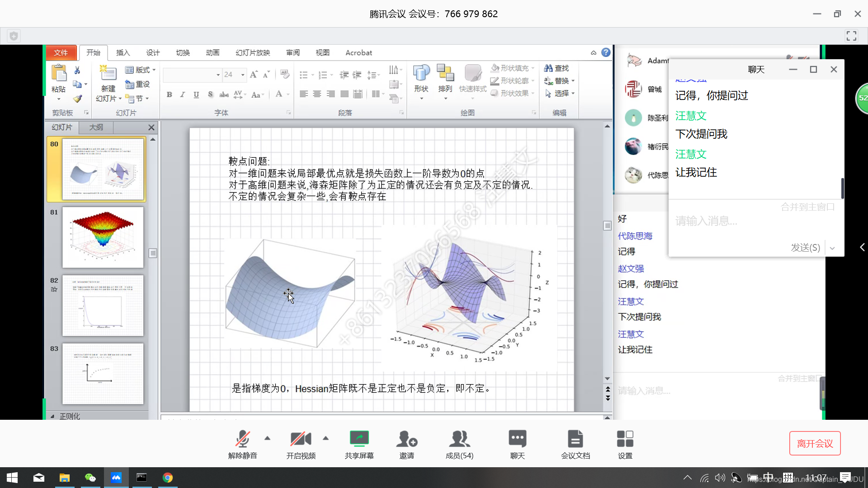Click Reset (重设) slide button
Image resolution: width=868 pixels, height=488 pixels.
point(137,84)
